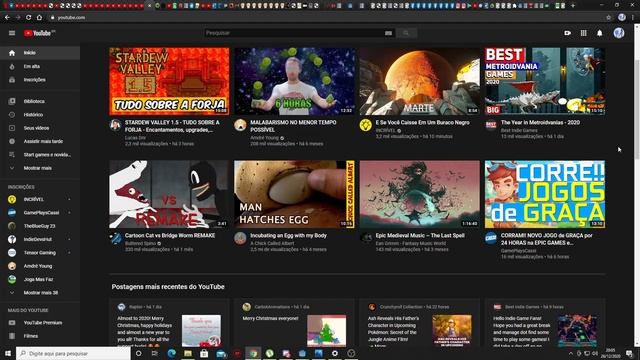This screenshot has width=640, height=360.
Task: Go to Início in the sidebar
Action: (x=40, y=53)
